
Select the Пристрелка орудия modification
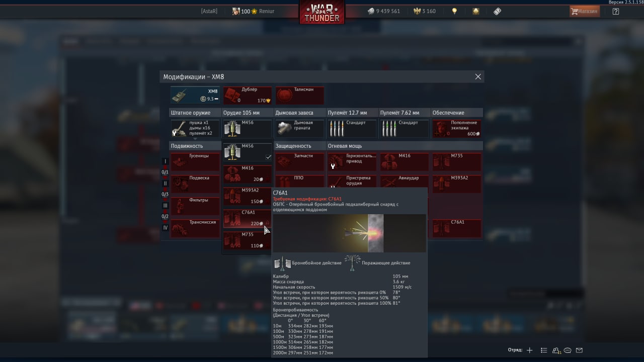(x=352, y=181)
